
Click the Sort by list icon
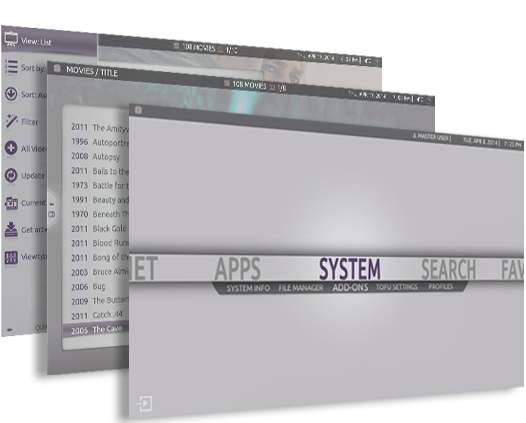11,67
